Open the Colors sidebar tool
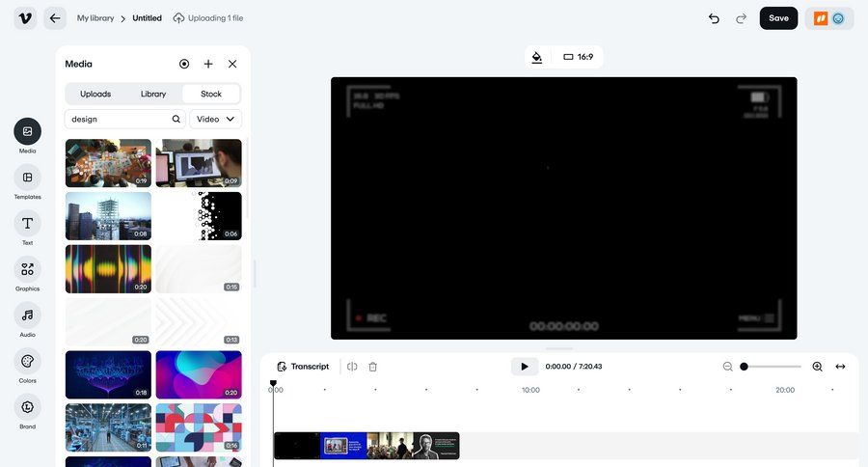Image resolution: width=868 pixels, height=467 pixels. pyautogui.click(x=27, y=366)
